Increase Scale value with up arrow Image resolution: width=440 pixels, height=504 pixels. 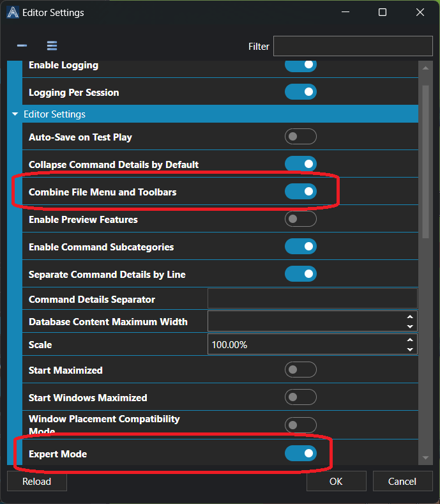point(410,340)
